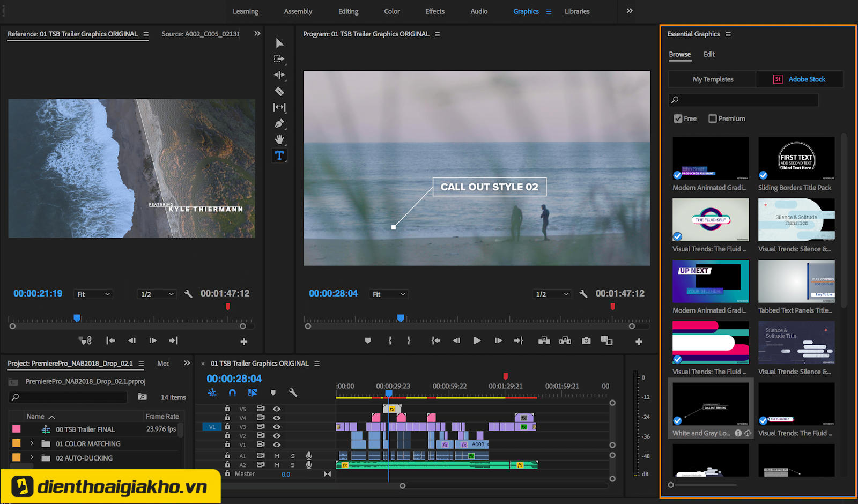Click the Extract button in Program monitor
The width and height of the screenshot is (858, 504).
[565, 340]
